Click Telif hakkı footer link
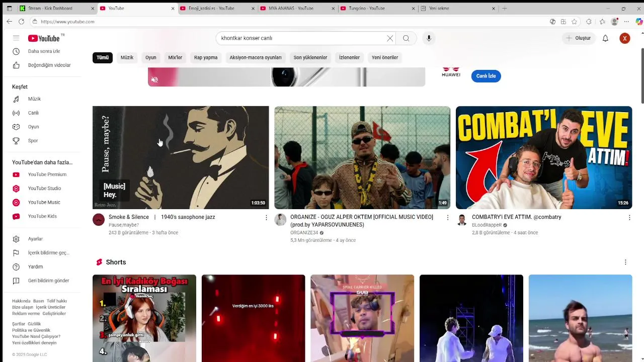 pos(57,301)
